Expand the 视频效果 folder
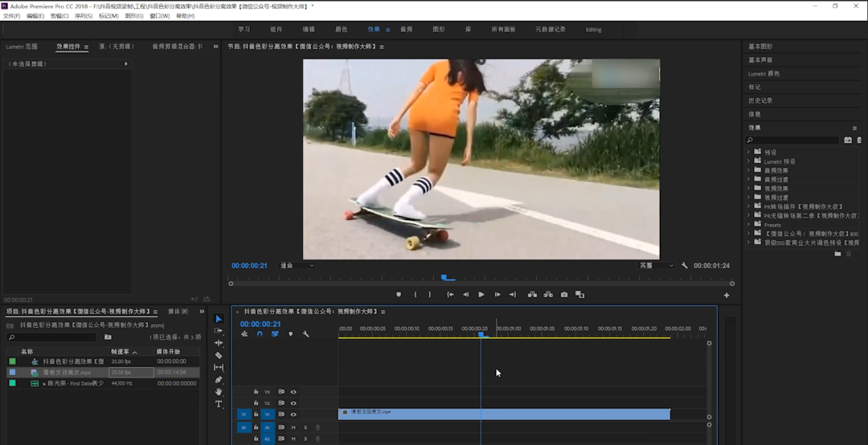This screenshot has width=868, height=445. point(748,188)
